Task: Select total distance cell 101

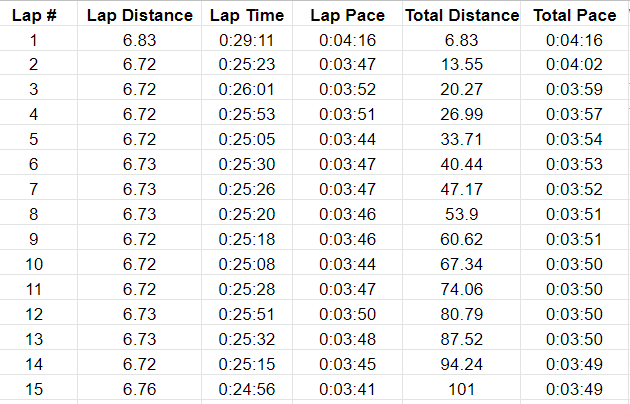Action: tap(462, 389)
